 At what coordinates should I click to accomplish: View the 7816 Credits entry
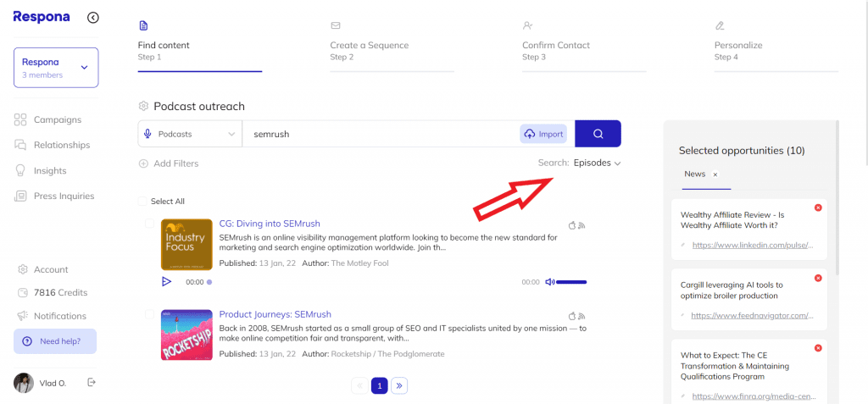(53, 293)
